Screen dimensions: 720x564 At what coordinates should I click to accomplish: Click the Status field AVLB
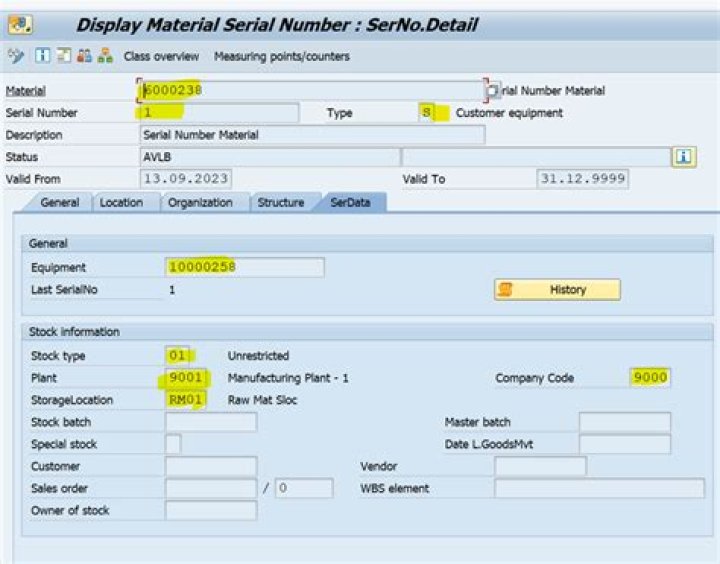click(270, 157)
